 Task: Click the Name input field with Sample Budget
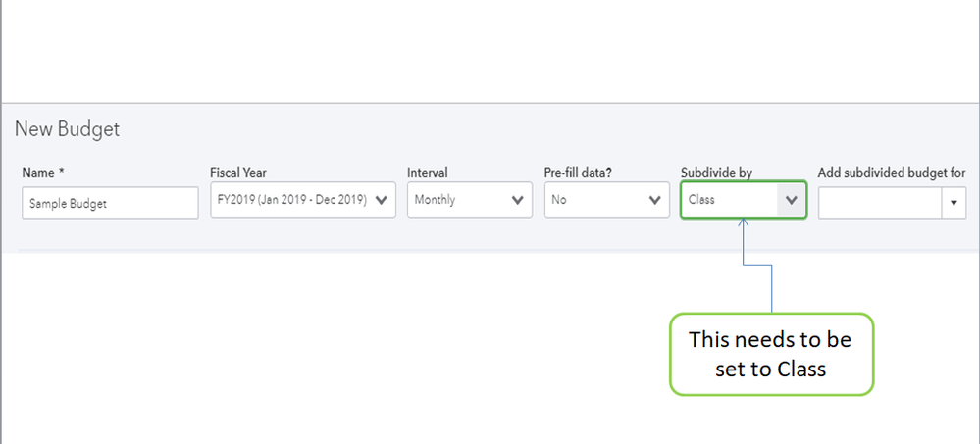tap(110, 203)
